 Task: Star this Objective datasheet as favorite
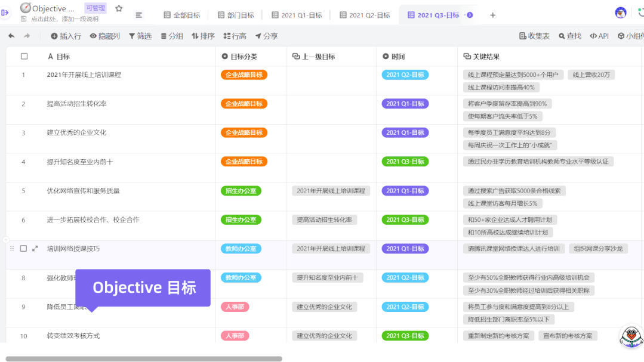click(119, 8)
